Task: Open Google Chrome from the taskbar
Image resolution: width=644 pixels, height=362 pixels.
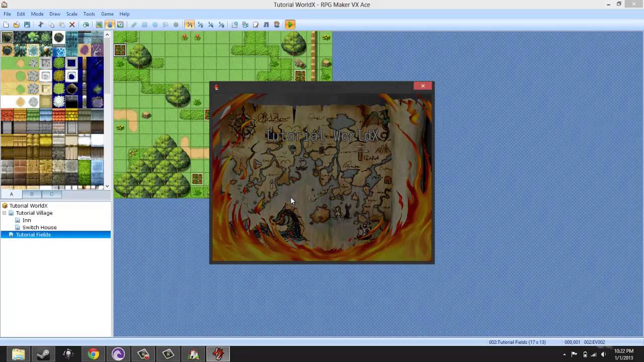Action: pos(93,354)
